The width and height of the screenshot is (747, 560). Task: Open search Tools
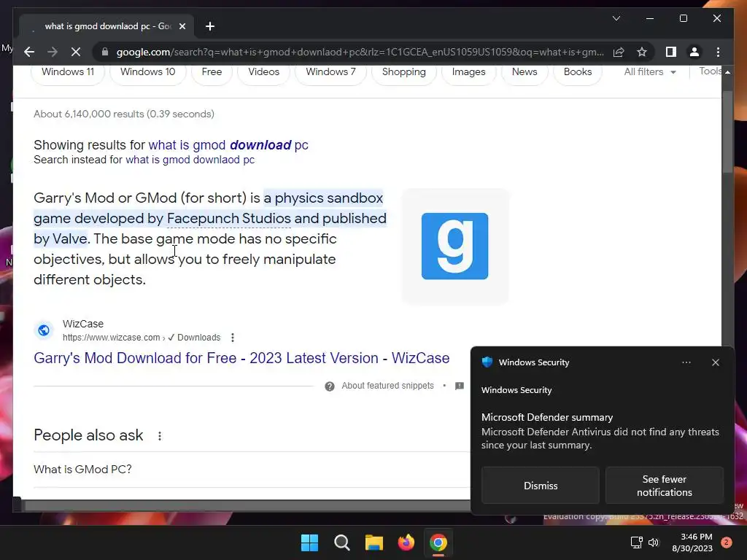pyautogui.click(x=710, y=71)
